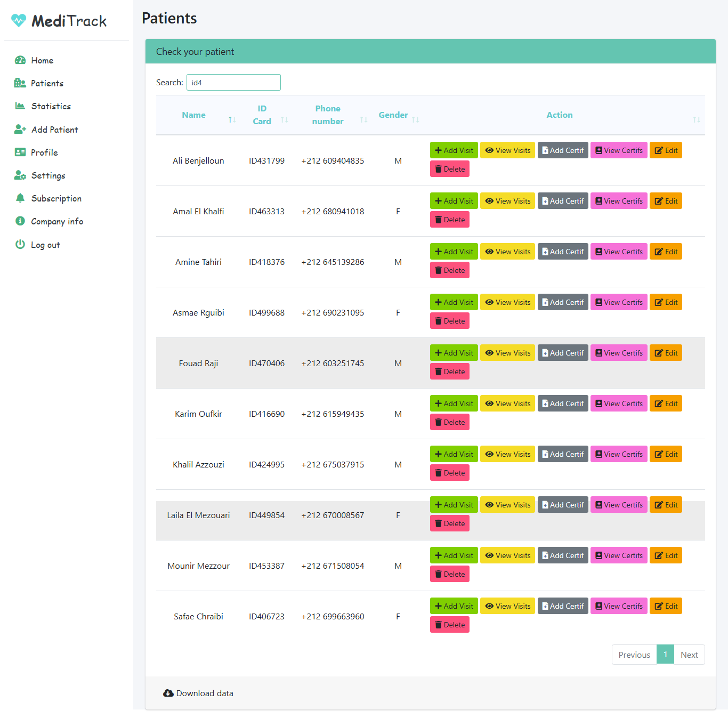Click the Subscription bell icon
Screen dimensions: 728x718
tap(20, 198)
